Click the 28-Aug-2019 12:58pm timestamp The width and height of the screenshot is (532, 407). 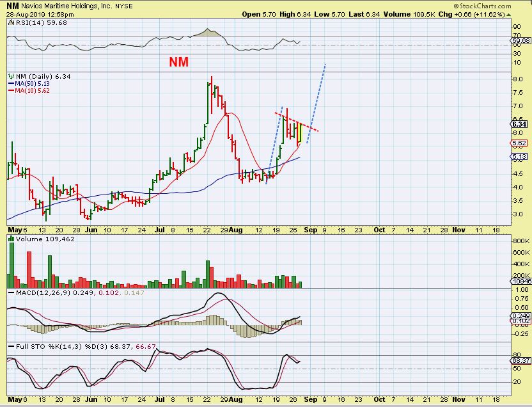[40, 15]
